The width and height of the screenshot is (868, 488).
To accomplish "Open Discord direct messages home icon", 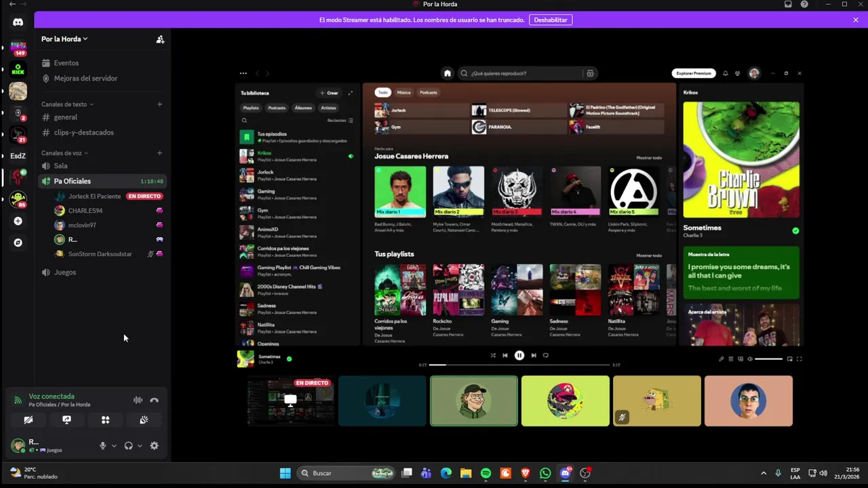I will (x=18, y=22).
